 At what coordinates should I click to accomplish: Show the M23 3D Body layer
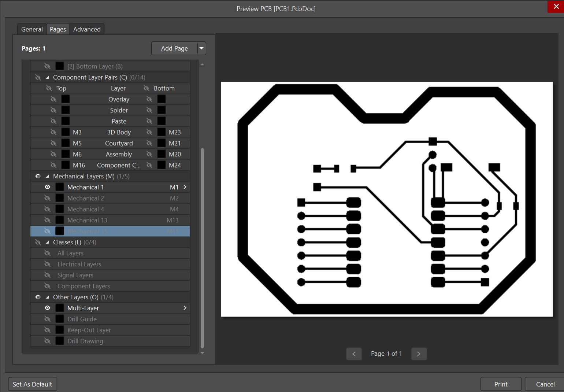click(x=149, y=132)
